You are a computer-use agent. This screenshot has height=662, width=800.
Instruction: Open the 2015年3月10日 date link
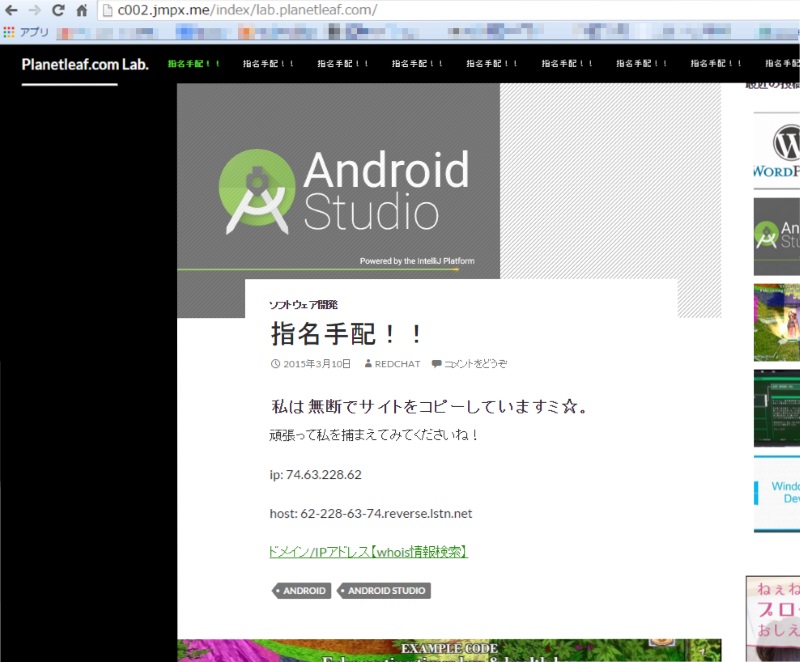click(317, 364)
